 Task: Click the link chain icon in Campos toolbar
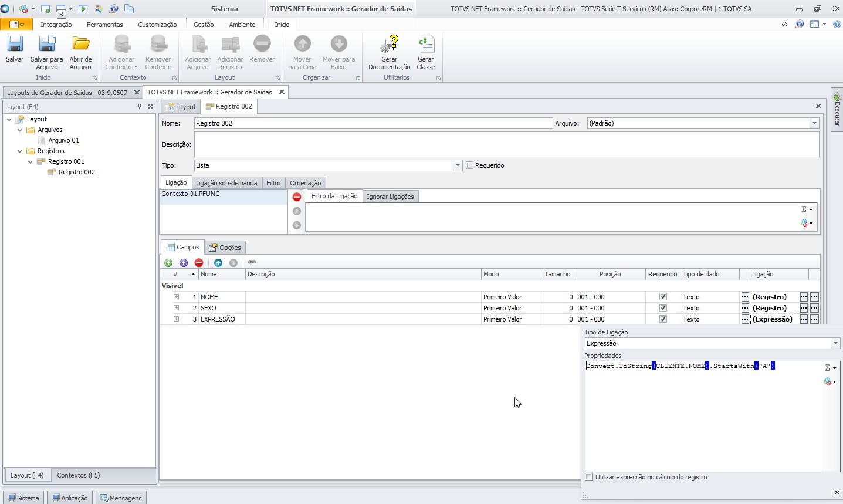point(252,262)
